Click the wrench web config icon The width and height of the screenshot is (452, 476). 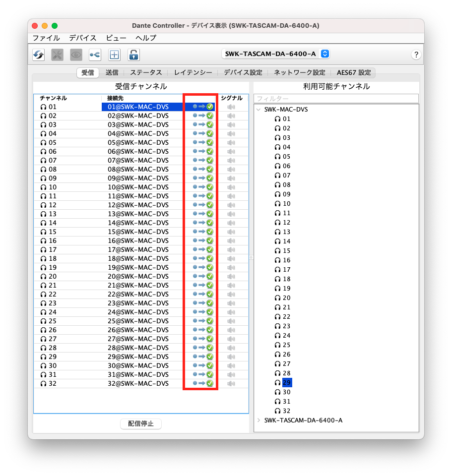coord(57,55)
